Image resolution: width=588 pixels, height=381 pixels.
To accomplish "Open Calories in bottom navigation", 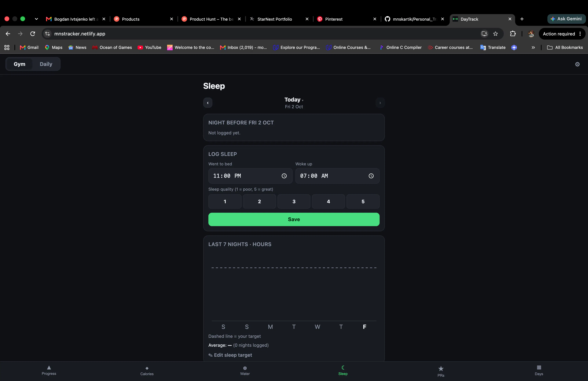I will (147, 371).
